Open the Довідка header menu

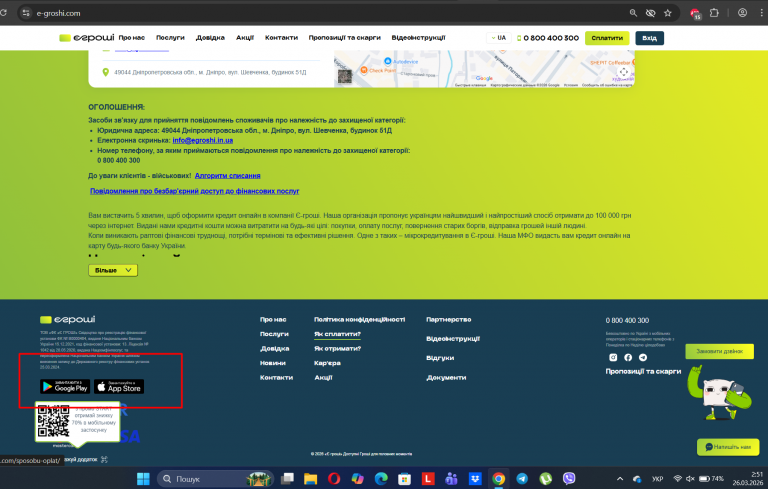pos(210,38)
